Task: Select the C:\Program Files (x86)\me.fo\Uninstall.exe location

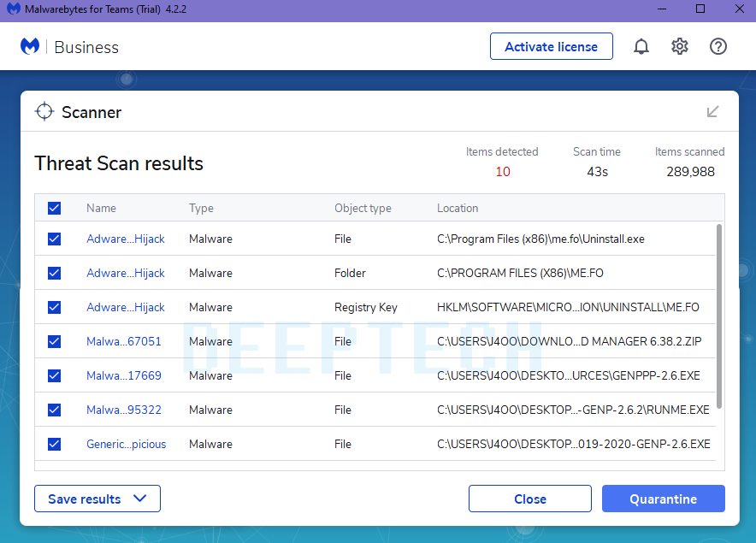Action: coord(540,239)
